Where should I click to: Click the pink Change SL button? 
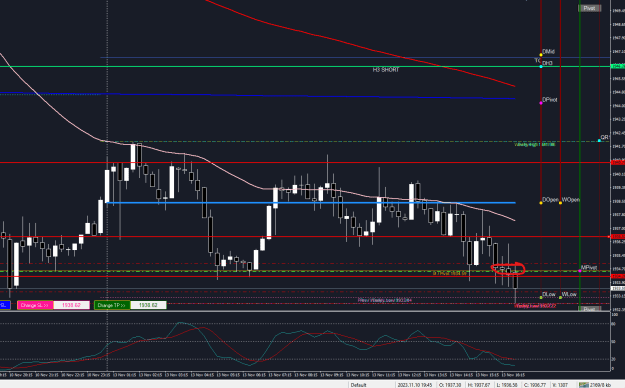pyautogui.click(x=35, y=305)
